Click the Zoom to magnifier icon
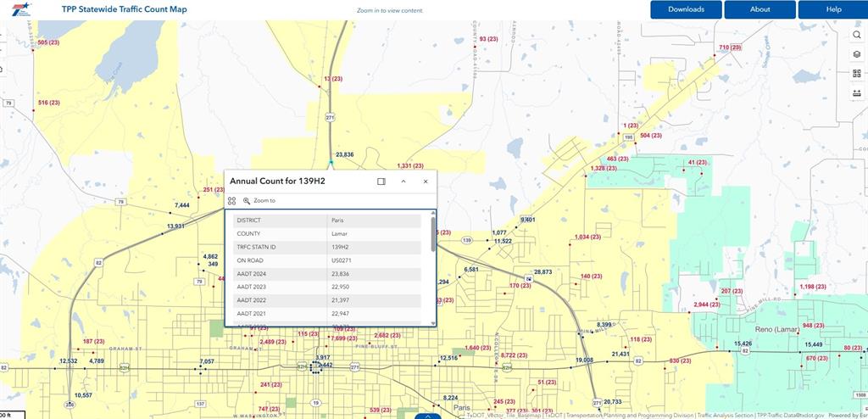 tap(247, 201)
